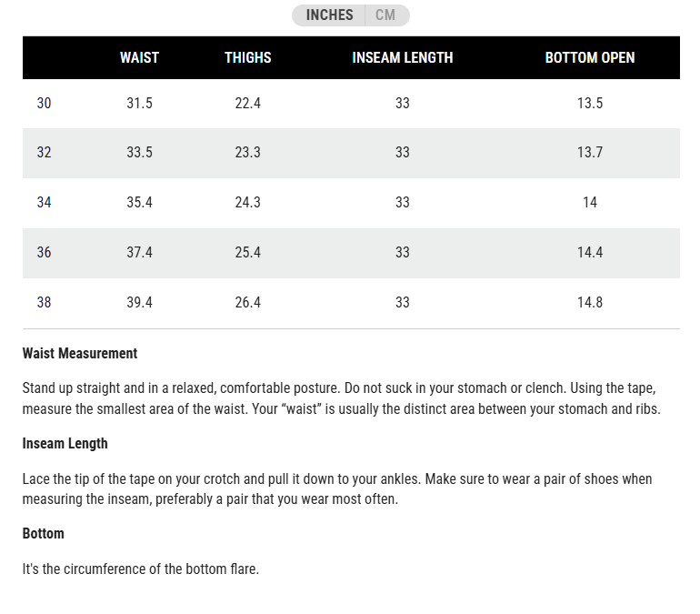The height and width of the screenshot is (614, 700).
Task: Click the Bottom section heading
Action: pyautogui.click(x=44, y=534)
